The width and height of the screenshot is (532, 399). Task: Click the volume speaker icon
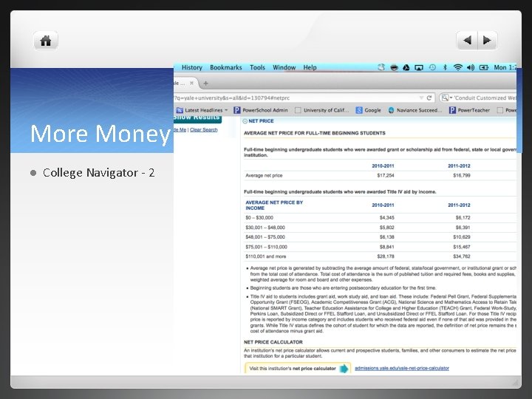click(x=470, y=67)
